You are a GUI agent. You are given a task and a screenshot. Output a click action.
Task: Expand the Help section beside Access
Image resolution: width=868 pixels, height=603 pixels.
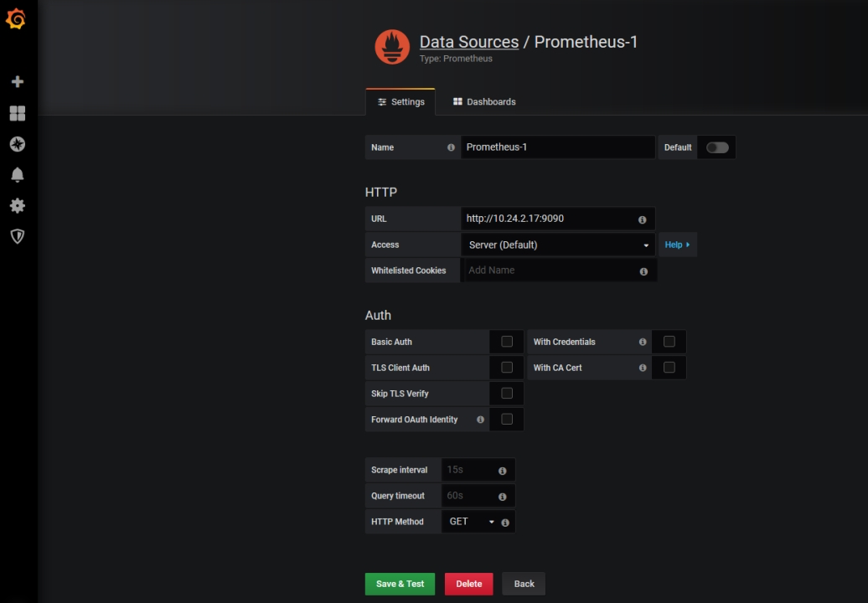[677, 245]
